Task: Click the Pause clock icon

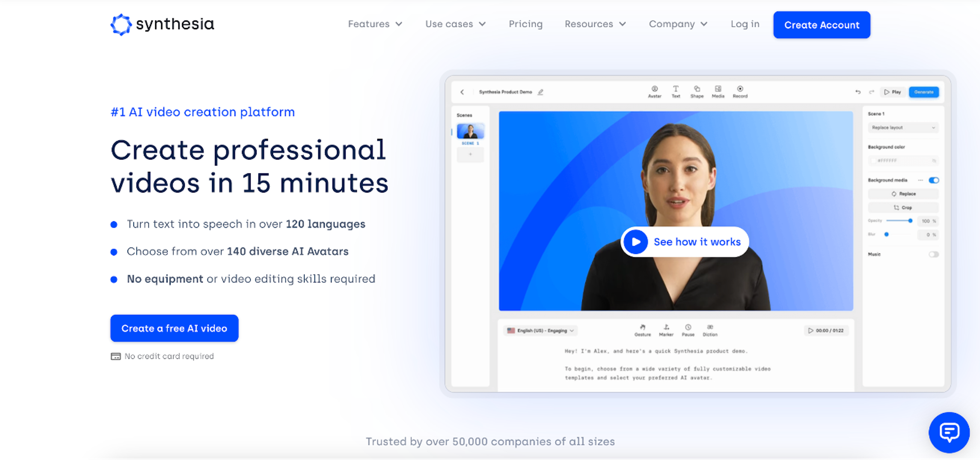Action: (x=688, y=327)
